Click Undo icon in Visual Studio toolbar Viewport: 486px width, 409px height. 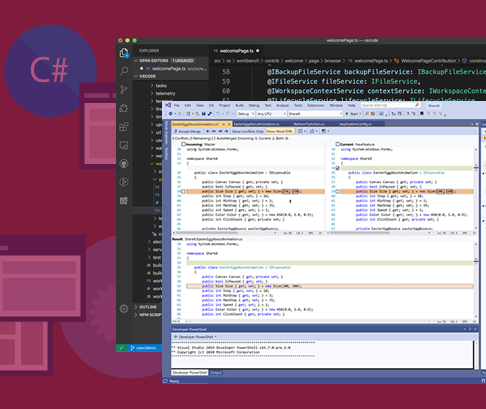[x=218, y=114]
